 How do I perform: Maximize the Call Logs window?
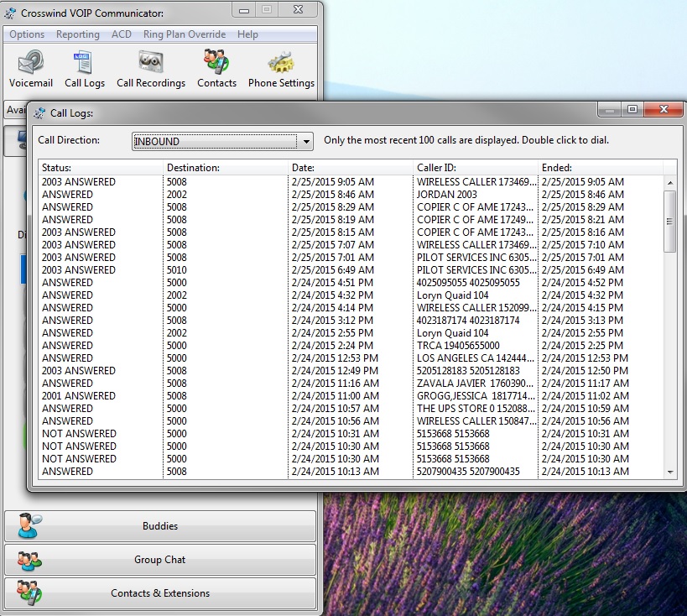click(x=632, y=110)
